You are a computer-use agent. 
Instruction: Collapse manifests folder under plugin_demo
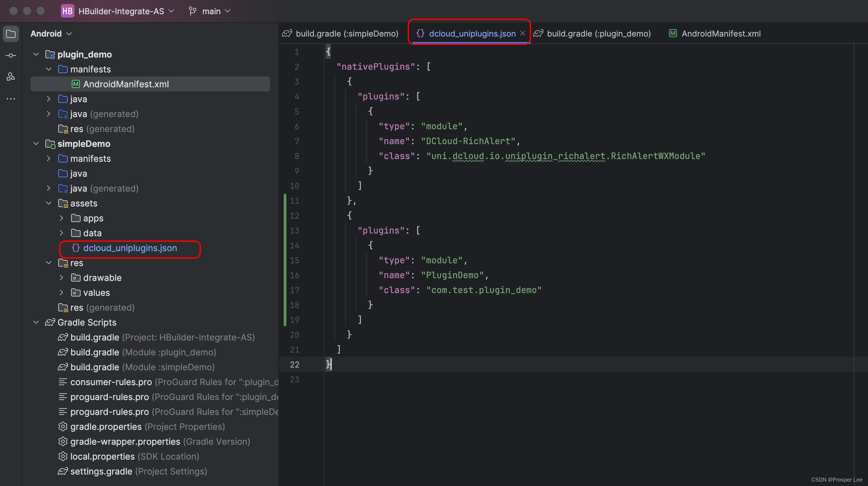[x=49, y=69]
